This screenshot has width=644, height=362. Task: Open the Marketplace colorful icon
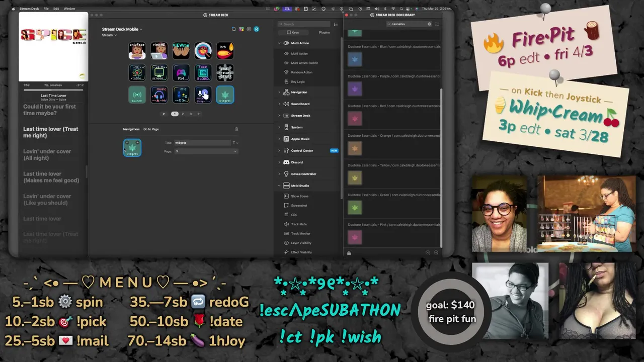242,29
